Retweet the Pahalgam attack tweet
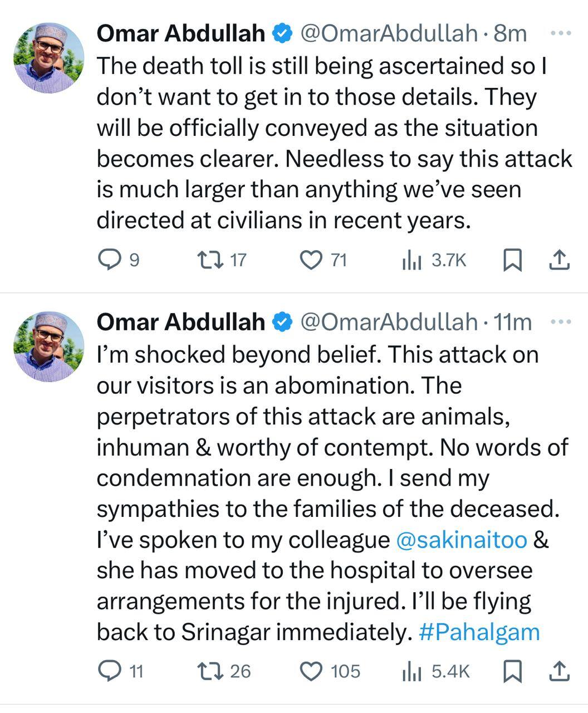Viewport: 588px width, 713px height. (x=210, y=671)
